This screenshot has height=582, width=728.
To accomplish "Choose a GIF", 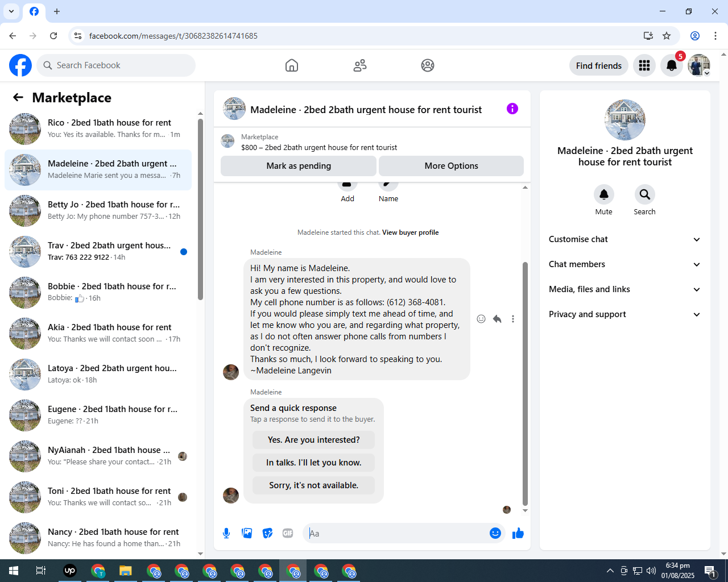I will pos(288,533).
